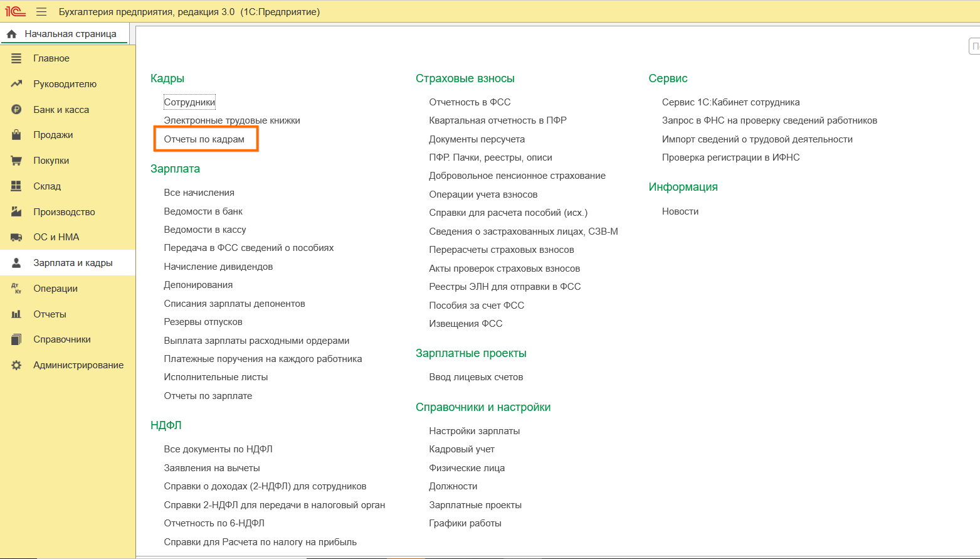Open the hamburger main menu icon
Image resolution: width=980 pixels, height=559 pixels.
point(41,12)
